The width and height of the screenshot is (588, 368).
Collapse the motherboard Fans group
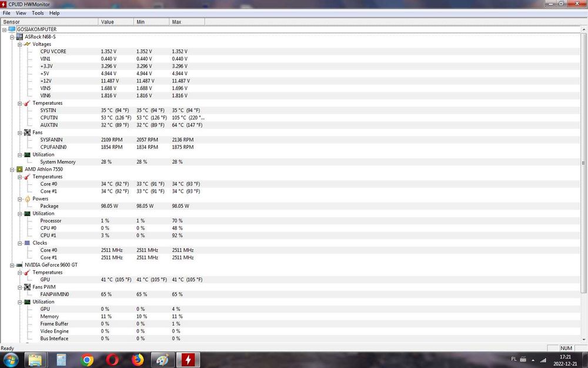[x=20, y=132]
